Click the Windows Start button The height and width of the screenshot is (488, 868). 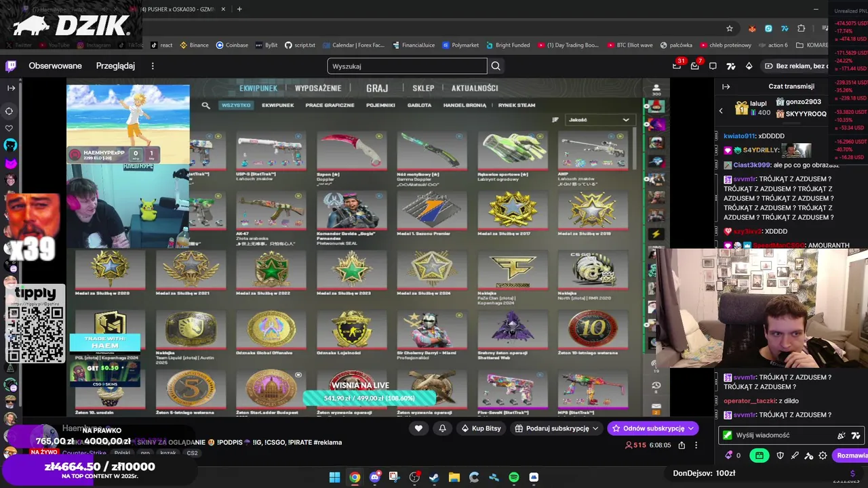pyautogui.click(x=334, y=477)
